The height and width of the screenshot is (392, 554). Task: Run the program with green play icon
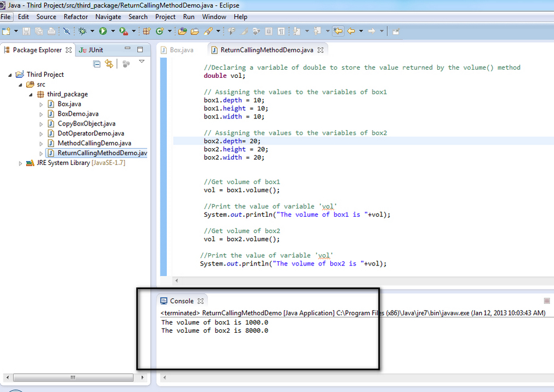coord(103,31)
